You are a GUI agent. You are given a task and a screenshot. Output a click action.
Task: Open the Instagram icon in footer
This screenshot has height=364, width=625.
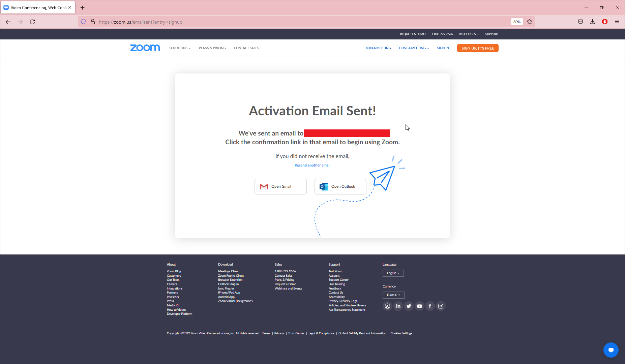click(x=441, y=306)
